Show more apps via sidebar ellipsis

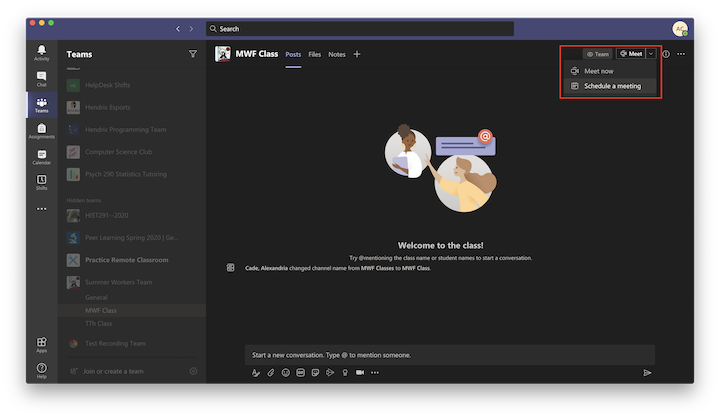tap(41, 209)
